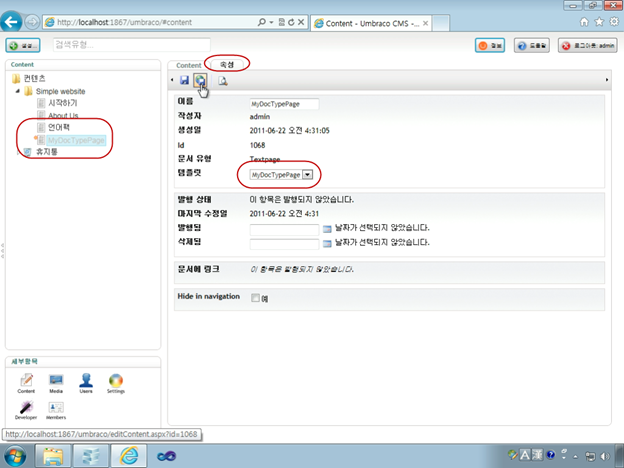Select 컨텐츠 root tree node
This screenshot has width=624, height=468.
click(x=34, y=78)
